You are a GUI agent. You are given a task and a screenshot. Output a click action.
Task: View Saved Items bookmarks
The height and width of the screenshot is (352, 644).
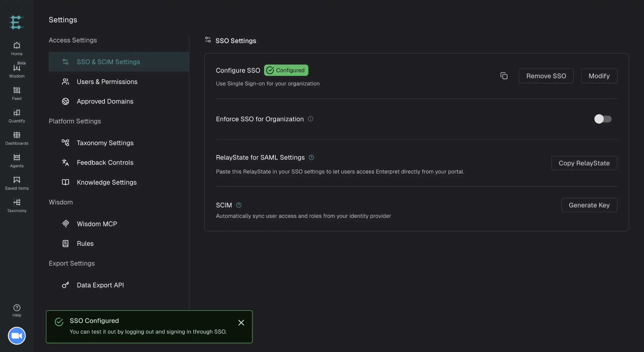click(17, 183)
